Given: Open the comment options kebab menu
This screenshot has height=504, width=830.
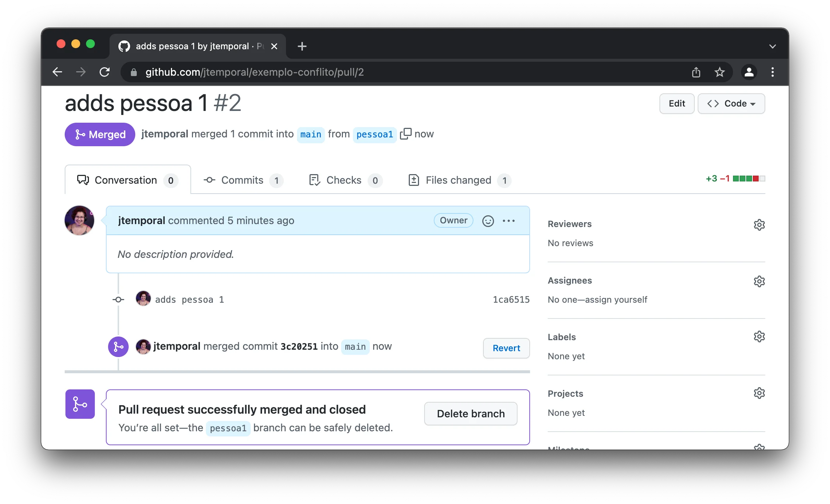Looking at the screenshot, I should click(x=509, y=221).
